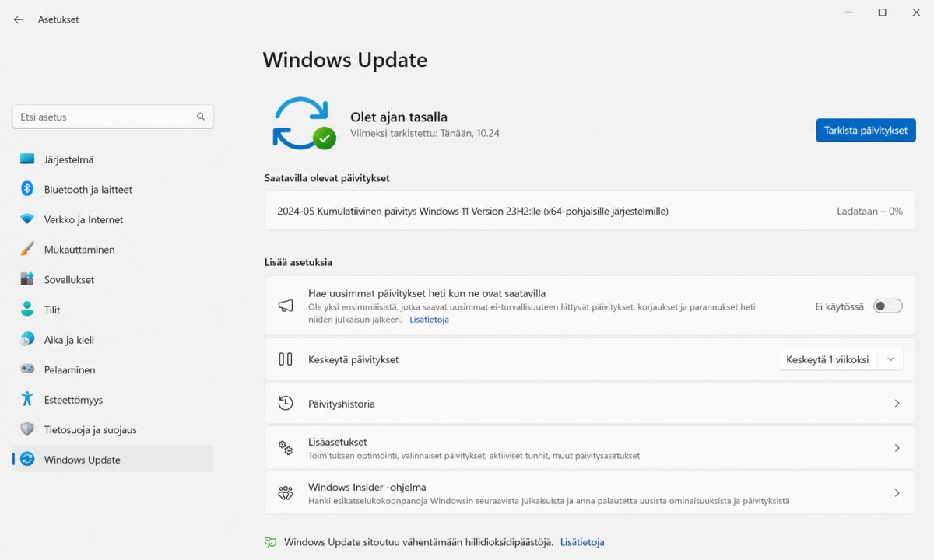Click the large update status icon with green check
The height and width of the screenshot is (560, 934).
click(304, 123)
